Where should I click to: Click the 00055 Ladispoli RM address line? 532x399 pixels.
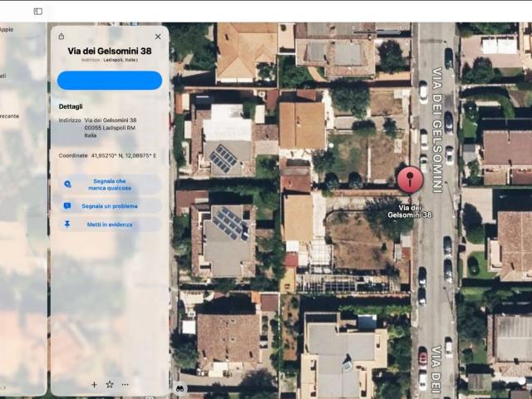[110, 128]
